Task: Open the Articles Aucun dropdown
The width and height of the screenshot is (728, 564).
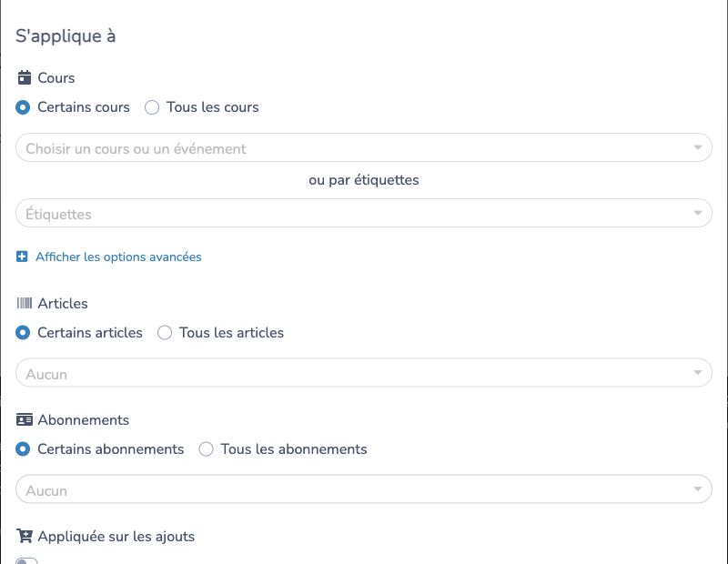Action: pos(363,373)
